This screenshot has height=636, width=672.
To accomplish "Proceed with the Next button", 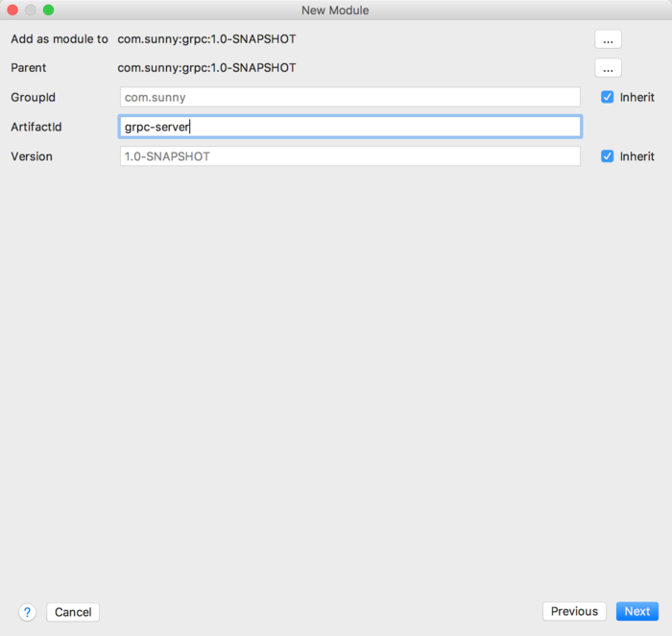I will 636,611.
